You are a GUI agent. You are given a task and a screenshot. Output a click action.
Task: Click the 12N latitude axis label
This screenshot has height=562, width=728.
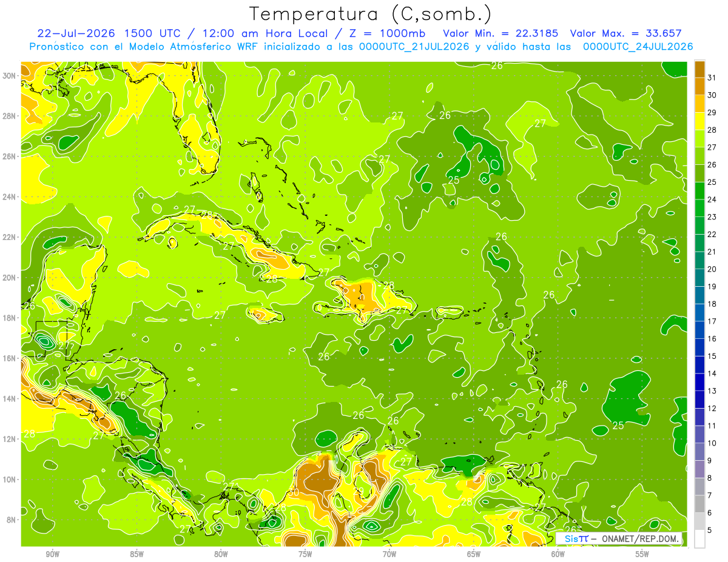click(x=10, y=439)
